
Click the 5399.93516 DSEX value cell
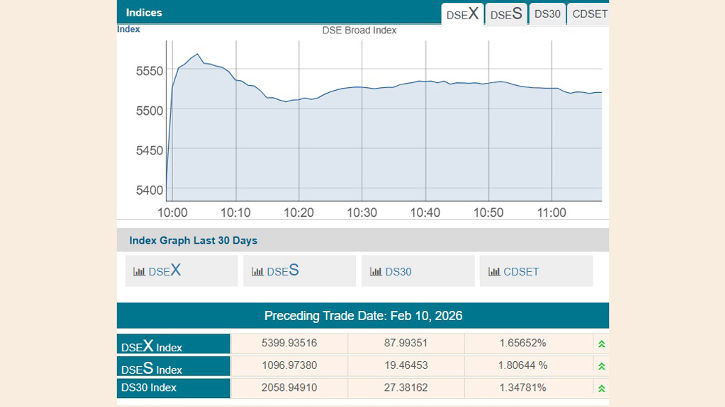pyautogui.click(x=288, y=344)
